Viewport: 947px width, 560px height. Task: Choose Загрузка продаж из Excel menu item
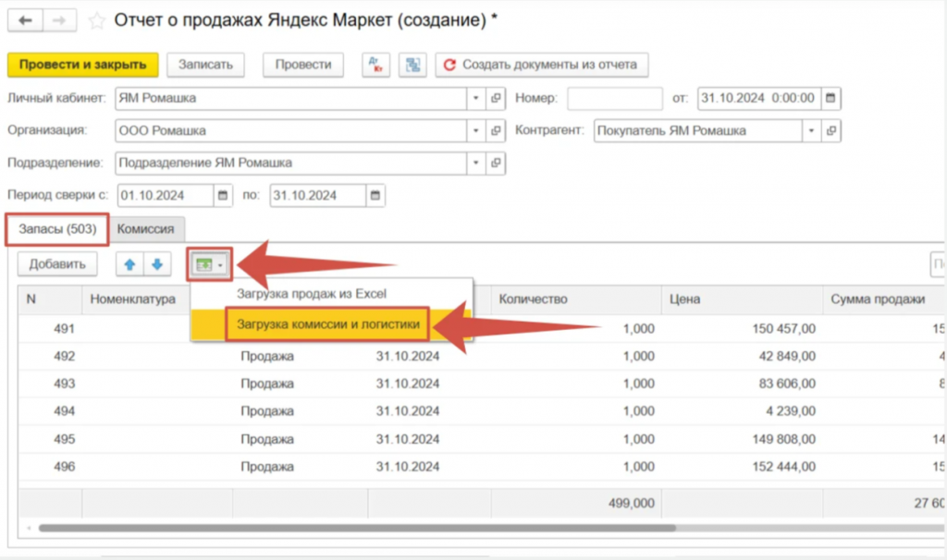point(311,294)
